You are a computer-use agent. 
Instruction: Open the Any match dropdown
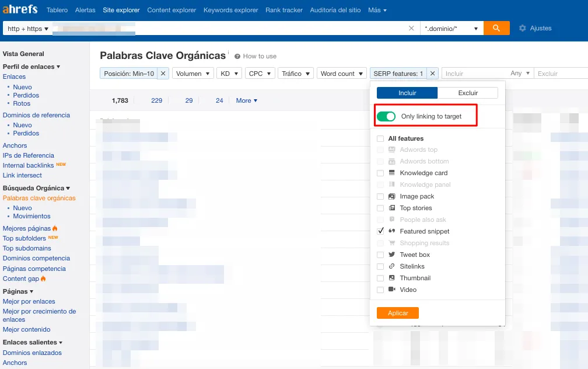tap(520, 73)
